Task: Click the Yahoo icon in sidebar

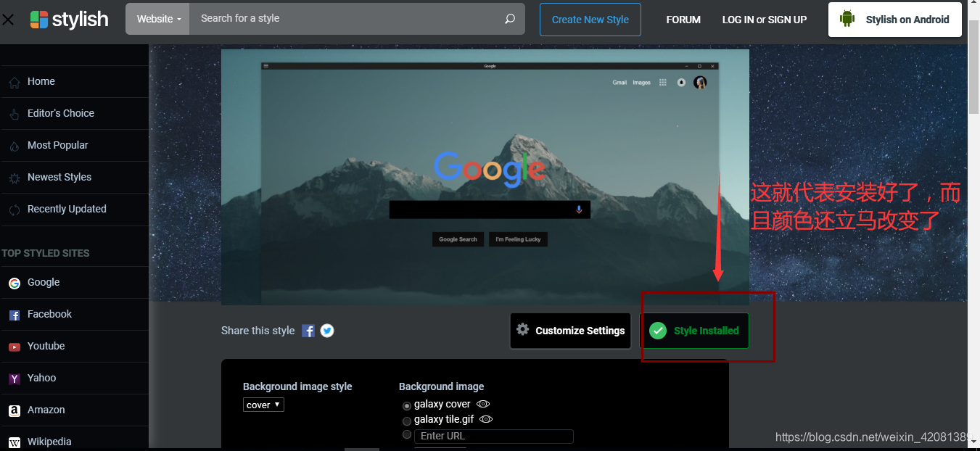Action: pyautogui.click(x=15, y=379)
